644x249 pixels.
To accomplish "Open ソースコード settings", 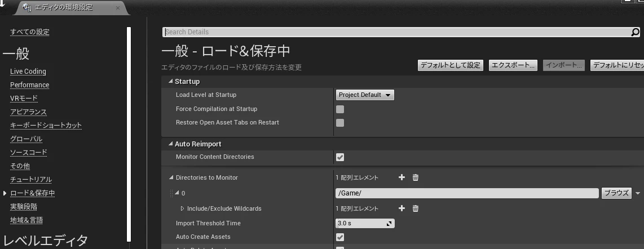I will pyautogui.click(x=29, y=153).
